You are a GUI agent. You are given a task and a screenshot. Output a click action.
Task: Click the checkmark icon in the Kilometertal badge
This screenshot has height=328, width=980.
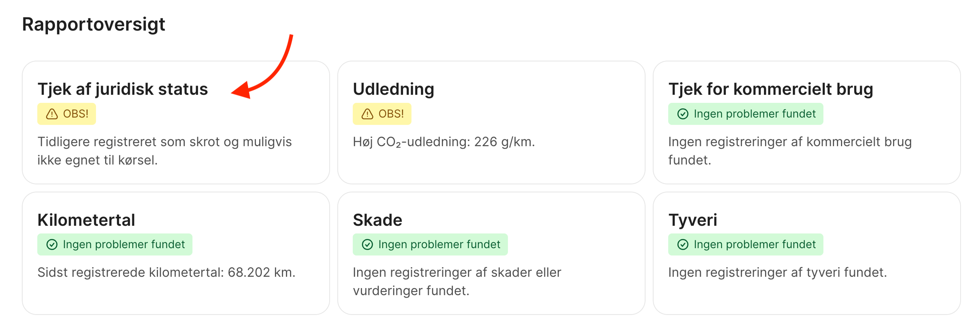pyautogui.click(x=53, y=244)
